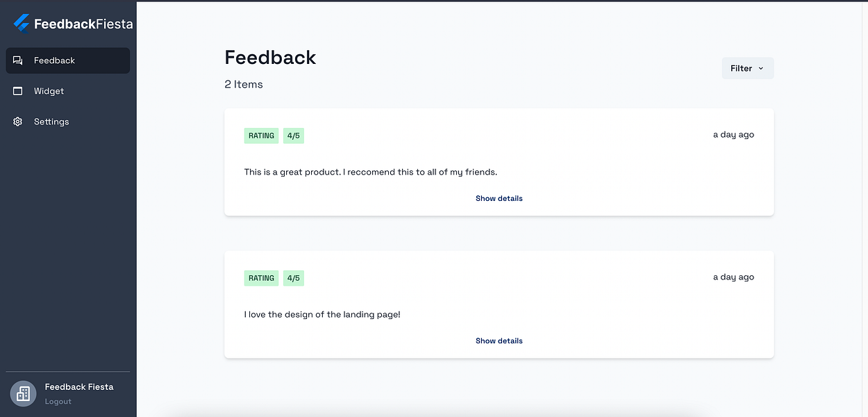Click the RATING tag on first feedback card
Viewport: 868px width, 417px height.
pyautogui.click(x=261, y=136)
